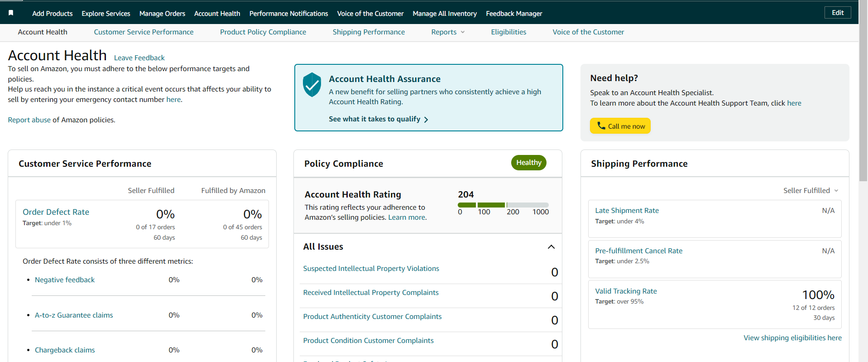Image resolution: width=868 pixels, height=362 pixels.
Task: Collapse the All Issues section
Action: 551,247
